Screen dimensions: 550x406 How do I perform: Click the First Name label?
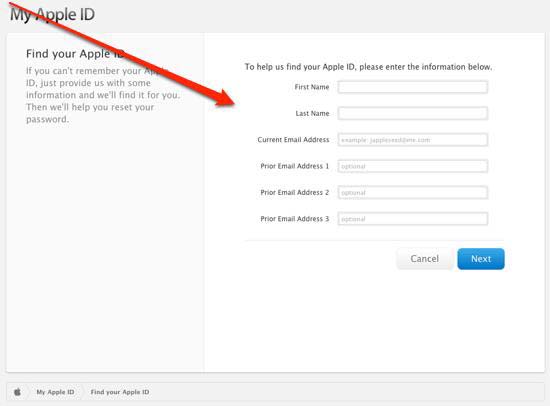pyautogui.click(x=312, y=87)
